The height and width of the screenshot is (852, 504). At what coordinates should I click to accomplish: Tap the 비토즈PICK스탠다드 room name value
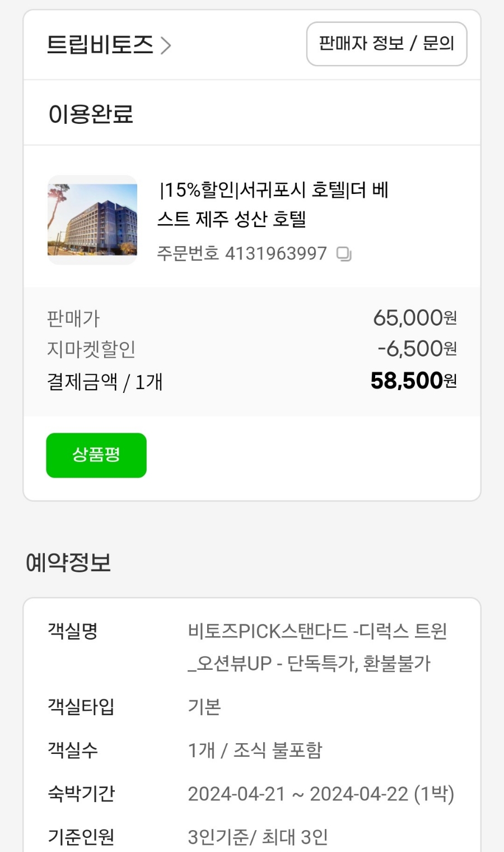click(317, 647)
